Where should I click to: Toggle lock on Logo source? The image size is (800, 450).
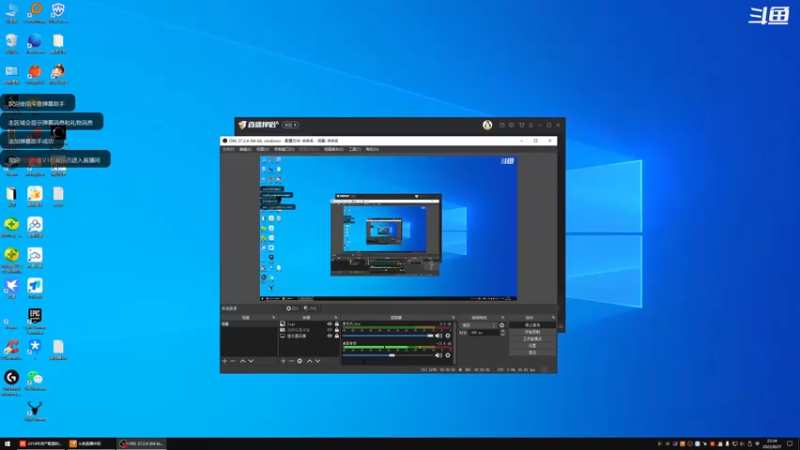[x=337, y=324]
